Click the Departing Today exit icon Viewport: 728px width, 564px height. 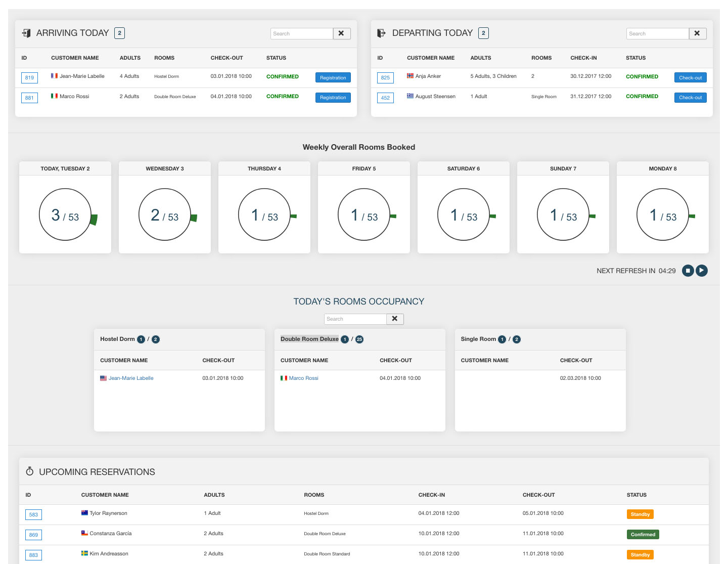coord(382,33)
